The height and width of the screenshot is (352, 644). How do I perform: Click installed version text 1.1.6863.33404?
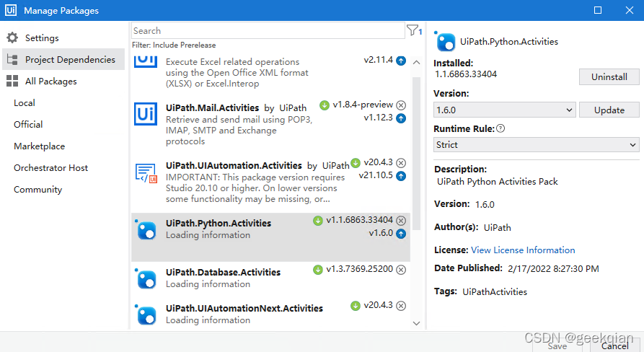466,74
